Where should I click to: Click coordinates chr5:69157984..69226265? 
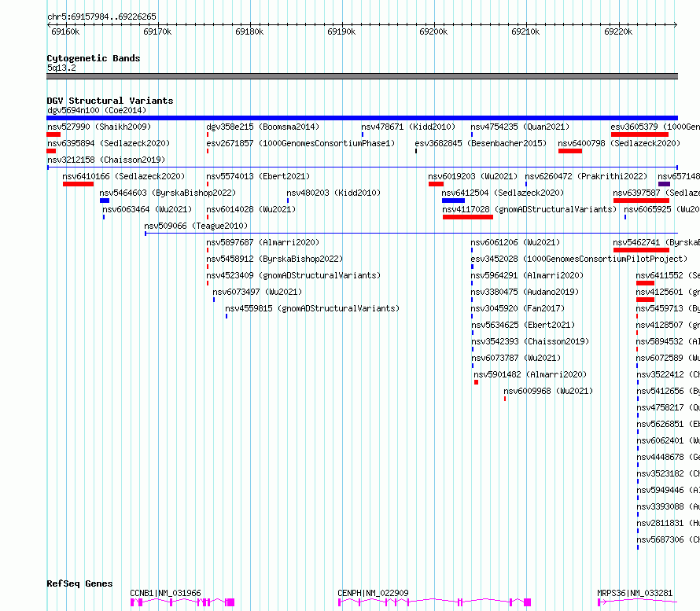pos(101,17)
